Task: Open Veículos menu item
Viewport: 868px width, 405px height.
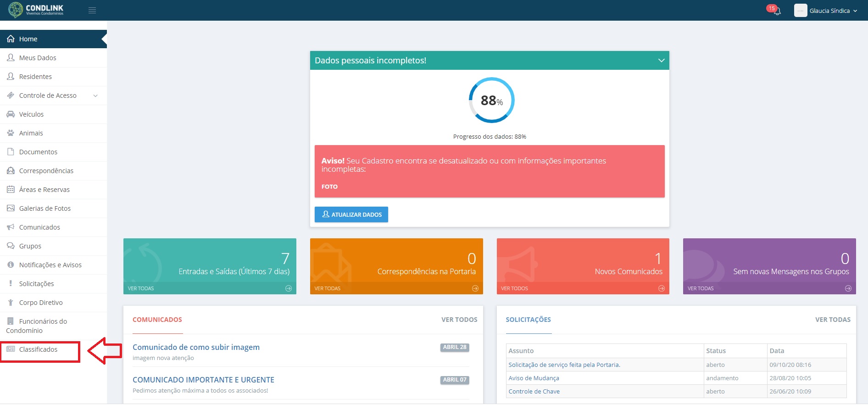Action: (x=53, y=114)
